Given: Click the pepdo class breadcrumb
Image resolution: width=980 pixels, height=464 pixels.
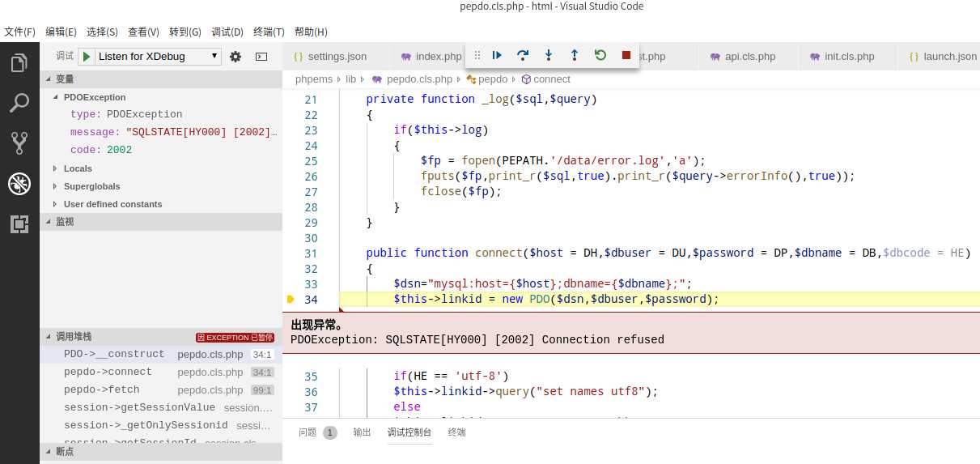Looking at the screenshot, I should [493, 79].
